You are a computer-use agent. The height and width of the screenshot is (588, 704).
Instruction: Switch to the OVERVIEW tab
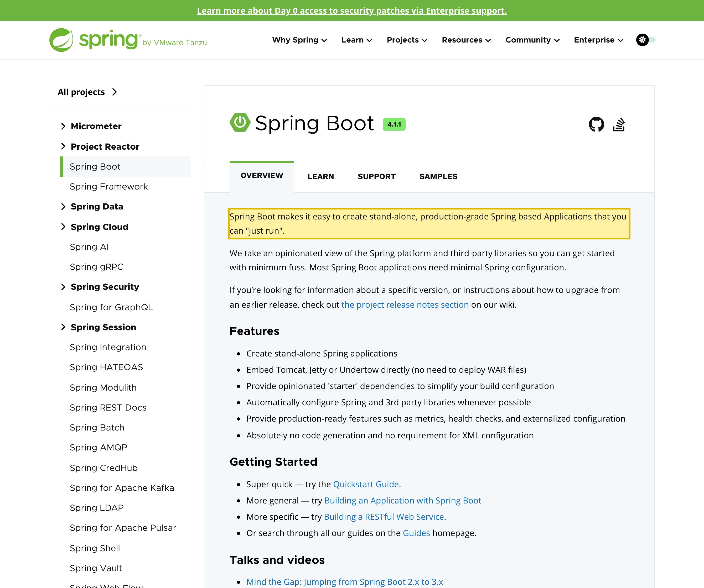click(262, 176)
